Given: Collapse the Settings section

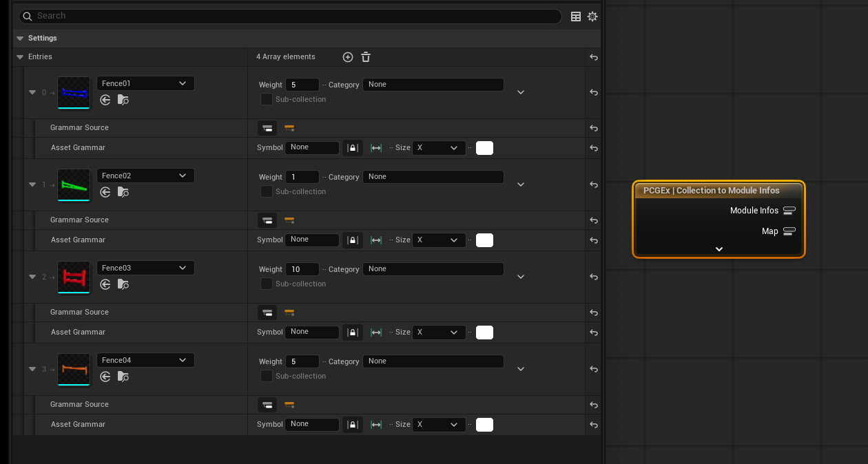Looking at the screenshot, I should (20, 39).
